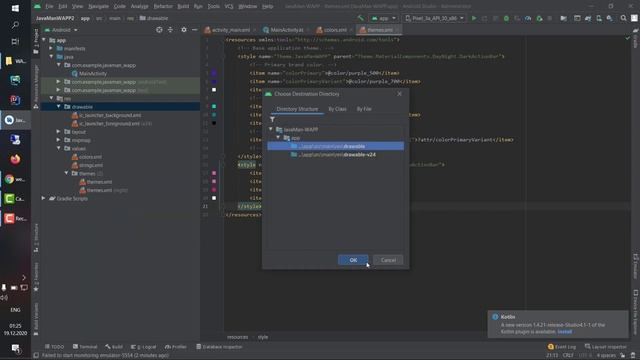Select MainActivity in project tree
The image size is (640, 360).
point(93,73)
